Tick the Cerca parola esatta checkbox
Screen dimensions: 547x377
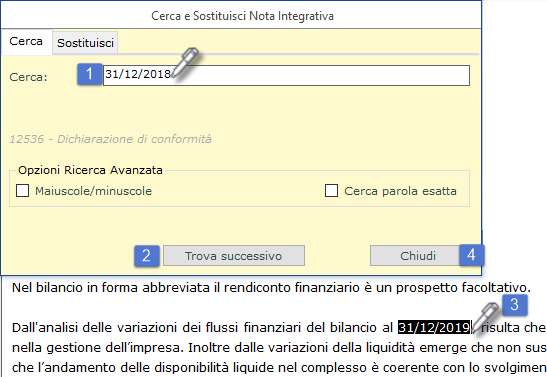331,191
